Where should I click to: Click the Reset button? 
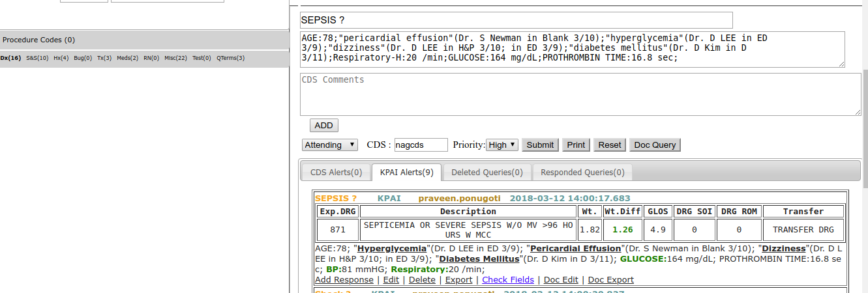pos(610,145)
